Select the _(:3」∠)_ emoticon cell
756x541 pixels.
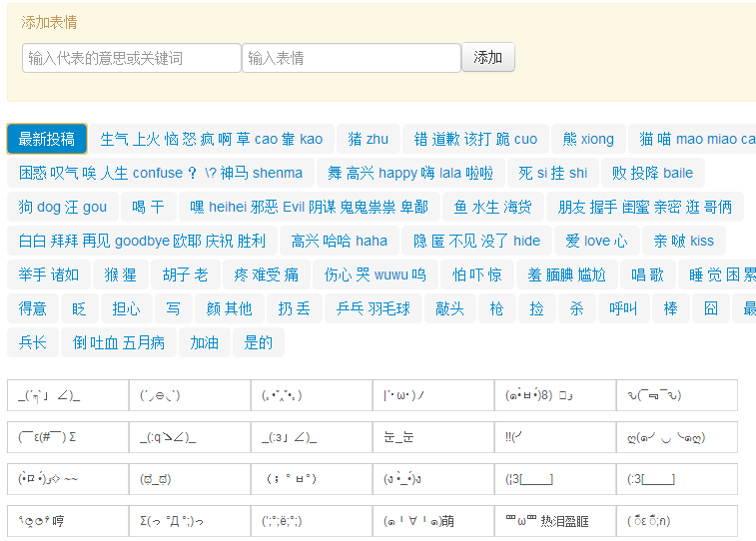click(312, 437)
